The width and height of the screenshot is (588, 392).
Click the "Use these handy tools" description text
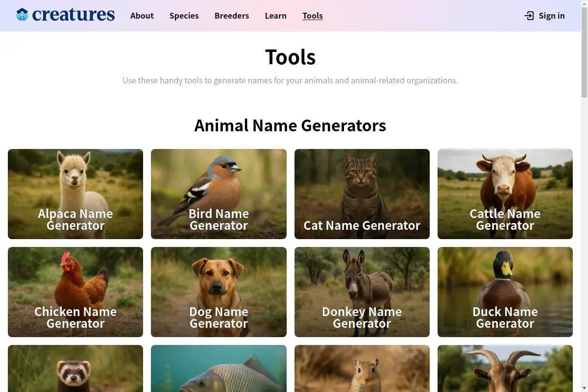point(290,80)
